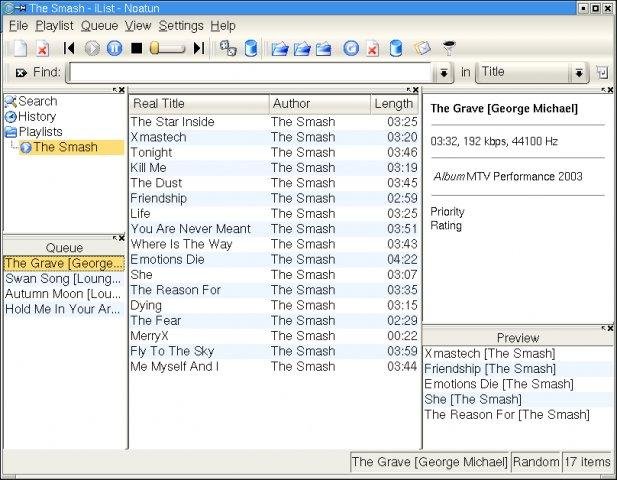This screenshot has height=480, width=617.
Task: Click Random in the status bar
Action: [536, 462]
